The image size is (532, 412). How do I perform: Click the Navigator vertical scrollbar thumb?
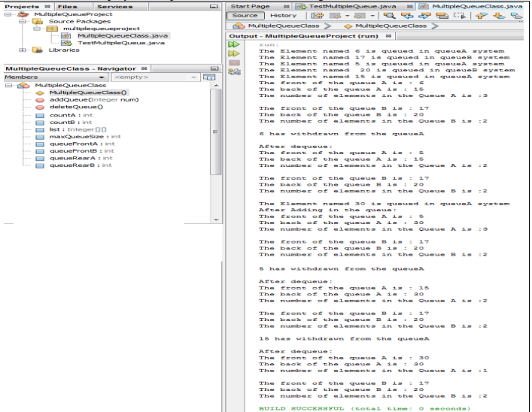coord(216,132)
